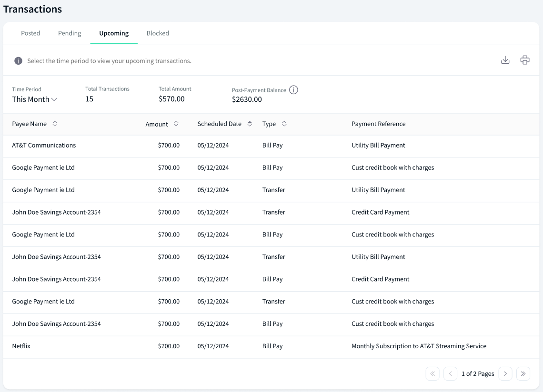Click the Post-Payment Balance value $2630.00
Image resolution: width=543 pixels, height=392 pixels.
pyautogui.click(x=247, y=99)
